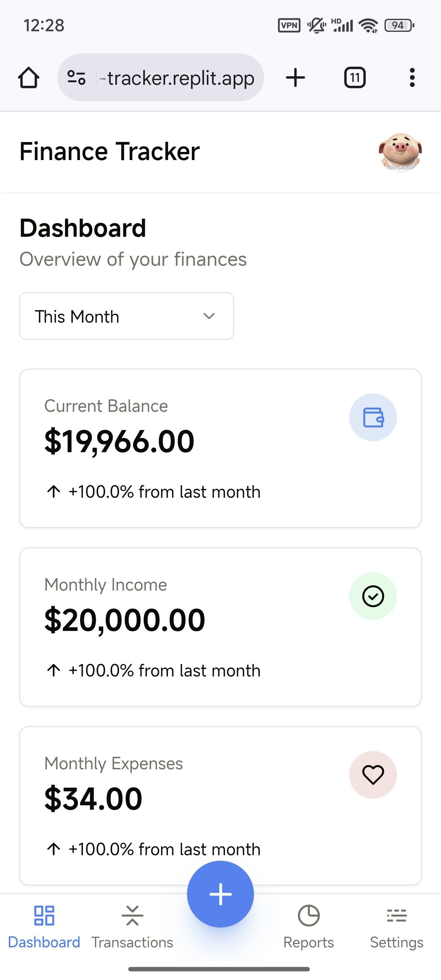Open the tab switcher showing 11 tabs
441x980 pixels.
click(x=355, y=78)
